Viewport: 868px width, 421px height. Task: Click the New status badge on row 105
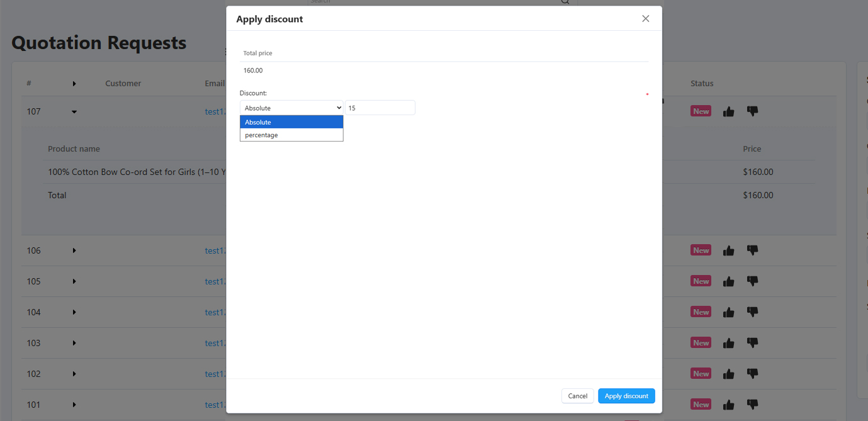click(x=701, y=281)
